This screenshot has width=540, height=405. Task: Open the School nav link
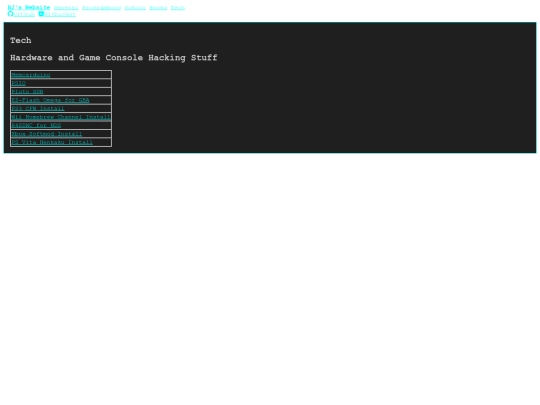point(135,8)
